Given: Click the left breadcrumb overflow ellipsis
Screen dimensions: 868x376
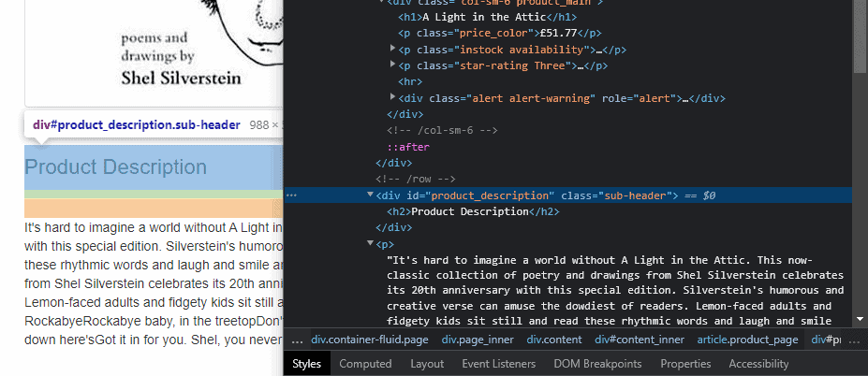Looking at the screenshot, I should [x=297, y=340].
